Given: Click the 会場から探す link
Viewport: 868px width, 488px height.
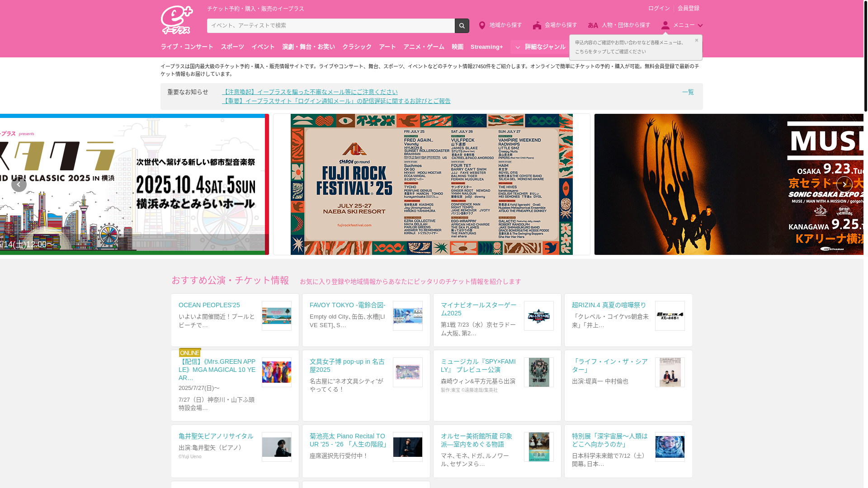Looking at the screenshot, I should (x=561, y=25).
